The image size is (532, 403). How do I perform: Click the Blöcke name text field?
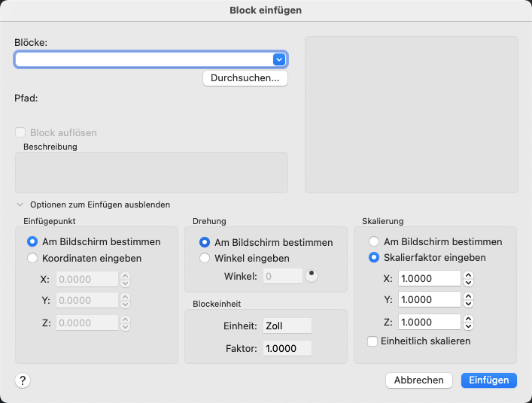click(x=143, y=59)
